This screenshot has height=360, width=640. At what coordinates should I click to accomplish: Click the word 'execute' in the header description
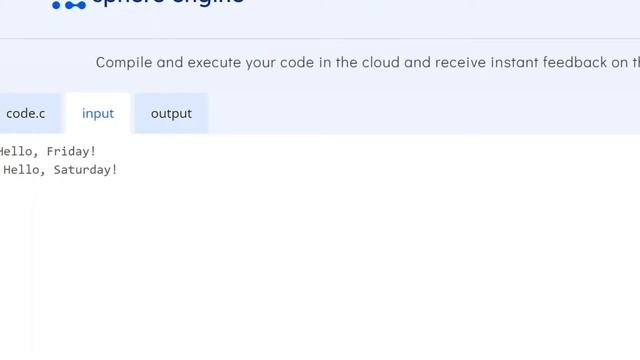pos(214,62)
